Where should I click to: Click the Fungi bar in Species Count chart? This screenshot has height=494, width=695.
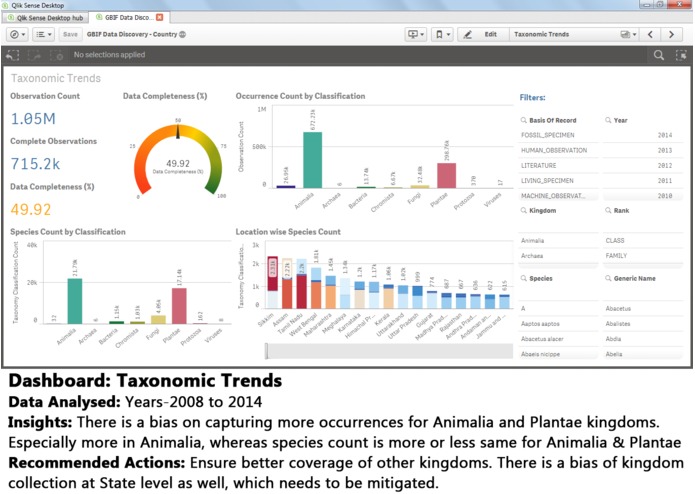click(158, 319)
